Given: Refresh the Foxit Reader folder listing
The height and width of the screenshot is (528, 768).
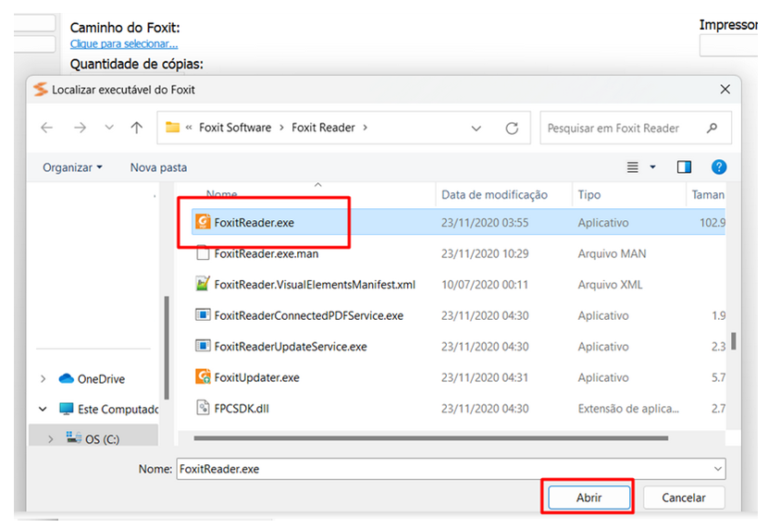Looking at the screenshot, I should [511, 128].
